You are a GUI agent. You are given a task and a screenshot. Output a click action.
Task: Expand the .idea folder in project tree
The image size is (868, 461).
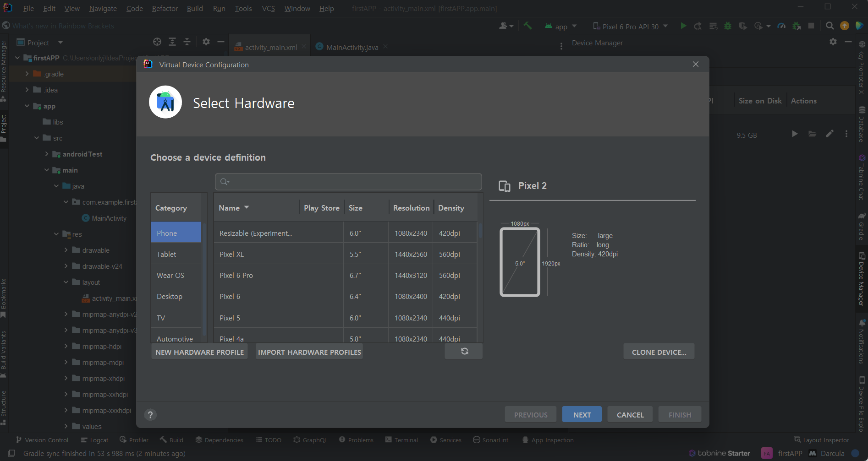pos(27,90)
